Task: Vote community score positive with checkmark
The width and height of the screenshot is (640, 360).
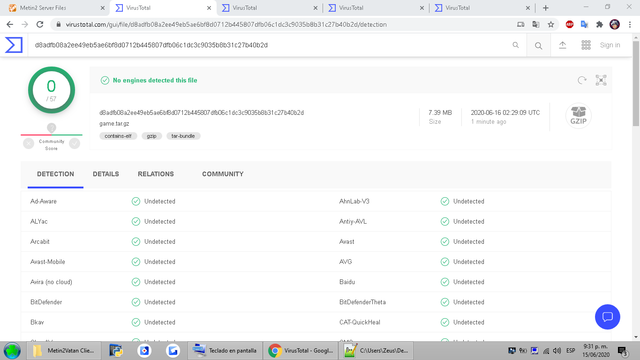Action: tap(75, 143)
